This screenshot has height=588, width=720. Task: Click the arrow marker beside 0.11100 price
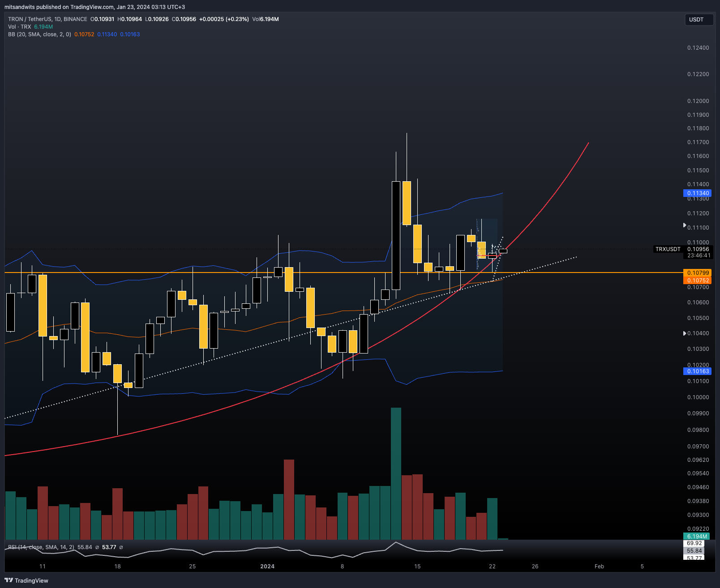coord(684,225)
